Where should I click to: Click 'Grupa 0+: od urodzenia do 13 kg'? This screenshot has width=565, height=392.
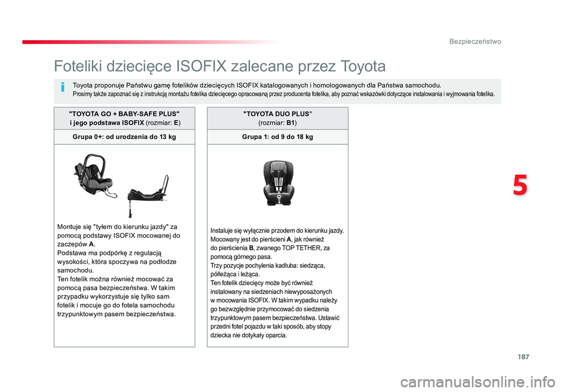[124, 137]
